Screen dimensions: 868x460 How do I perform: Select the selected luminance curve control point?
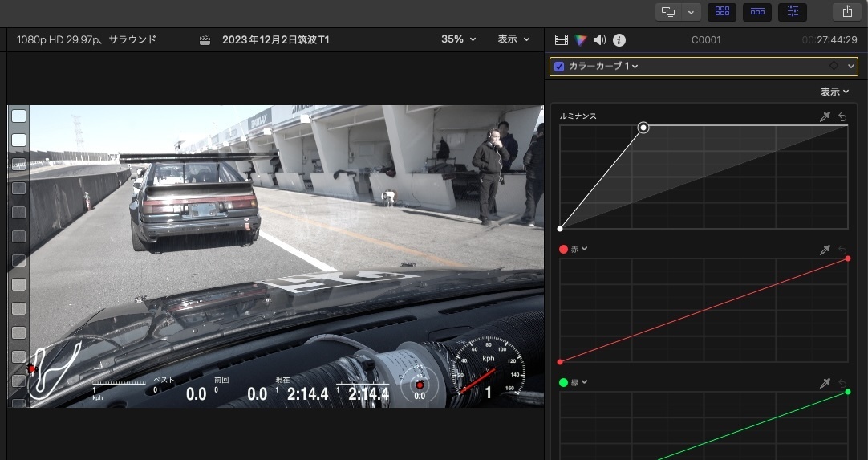(x=643, y=128)
